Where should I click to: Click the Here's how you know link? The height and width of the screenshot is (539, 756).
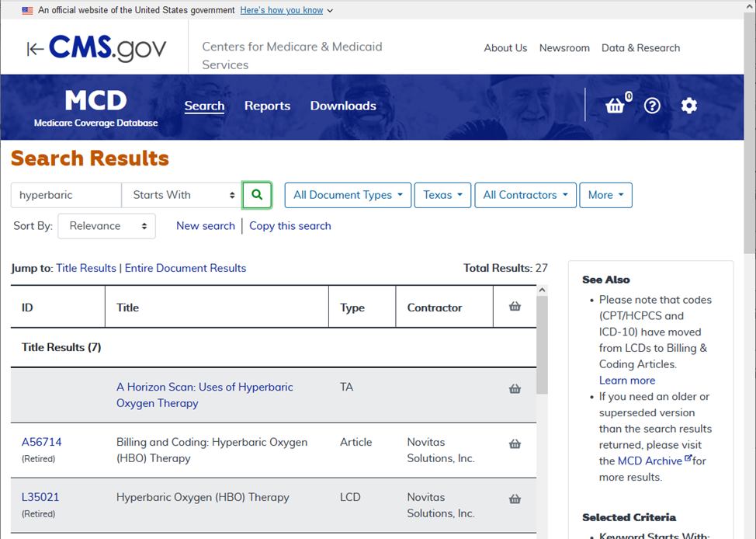pos(282,10)
